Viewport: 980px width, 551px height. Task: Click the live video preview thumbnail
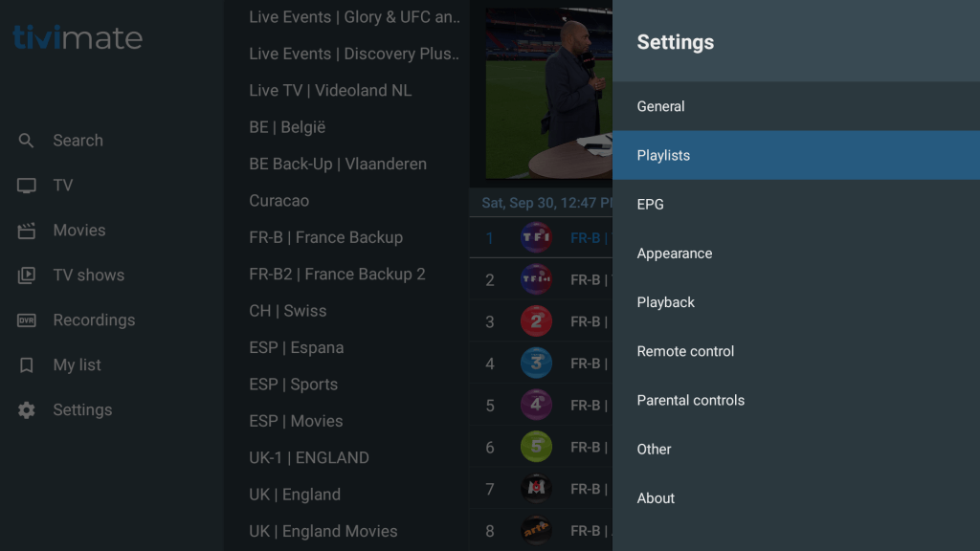pos(548,93)
